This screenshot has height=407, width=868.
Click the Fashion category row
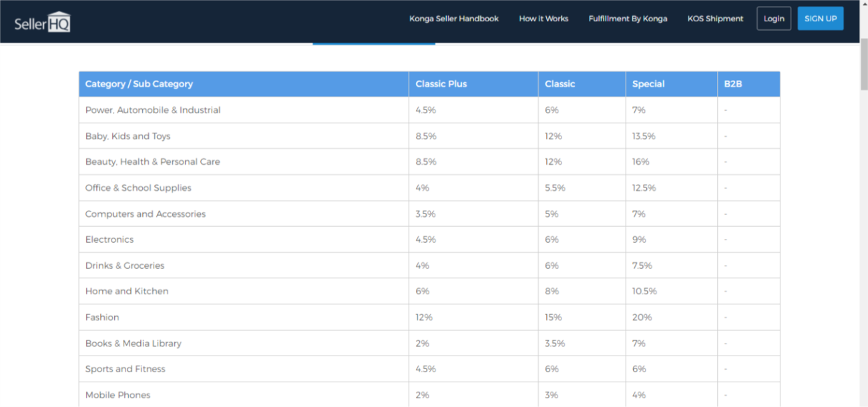click(429, 317)
